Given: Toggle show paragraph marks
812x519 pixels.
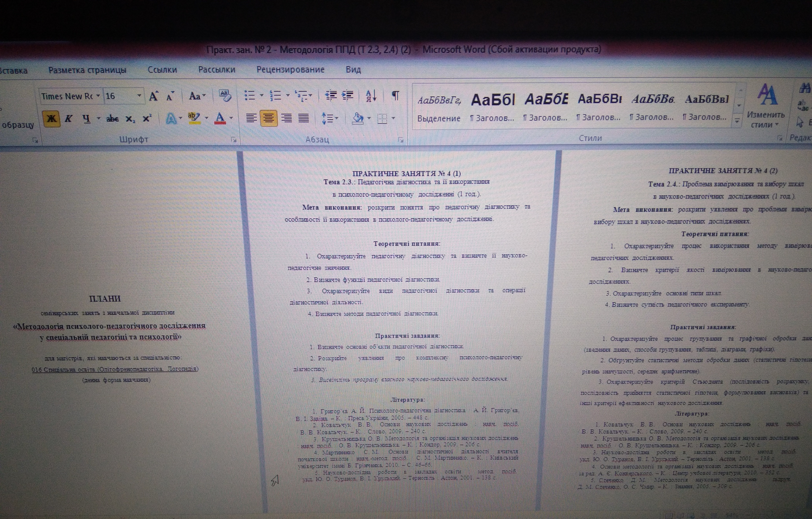Looking at the screenshot, I should [x=395, y=96].
